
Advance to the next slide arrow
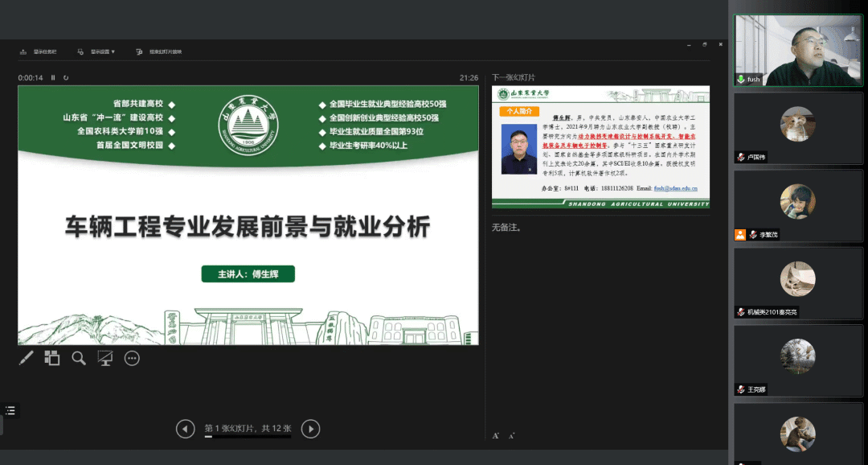coord(310,429)
